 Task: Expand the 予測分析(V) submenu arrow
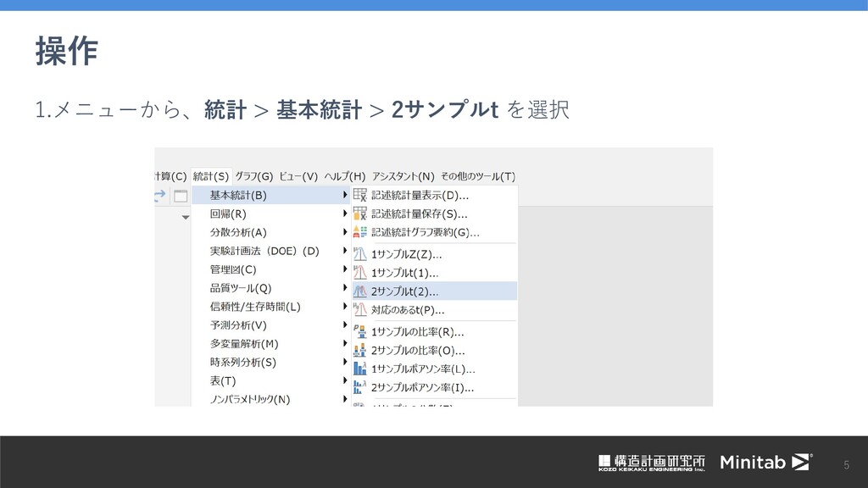344,324
